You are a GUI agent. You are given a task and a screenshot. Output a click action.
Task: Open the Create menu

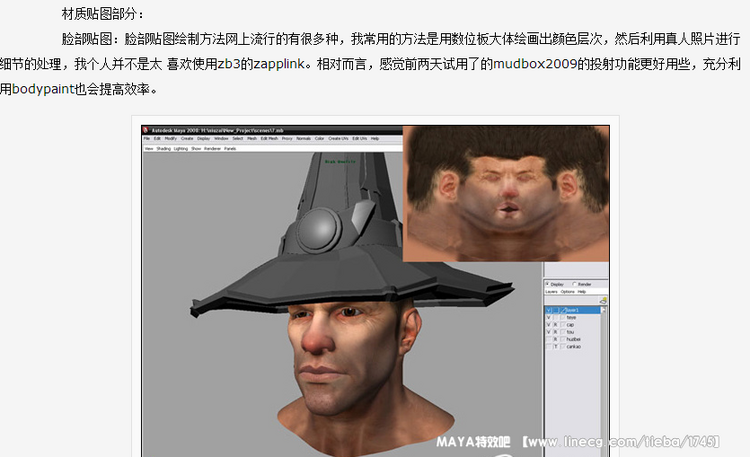point(187,138)
